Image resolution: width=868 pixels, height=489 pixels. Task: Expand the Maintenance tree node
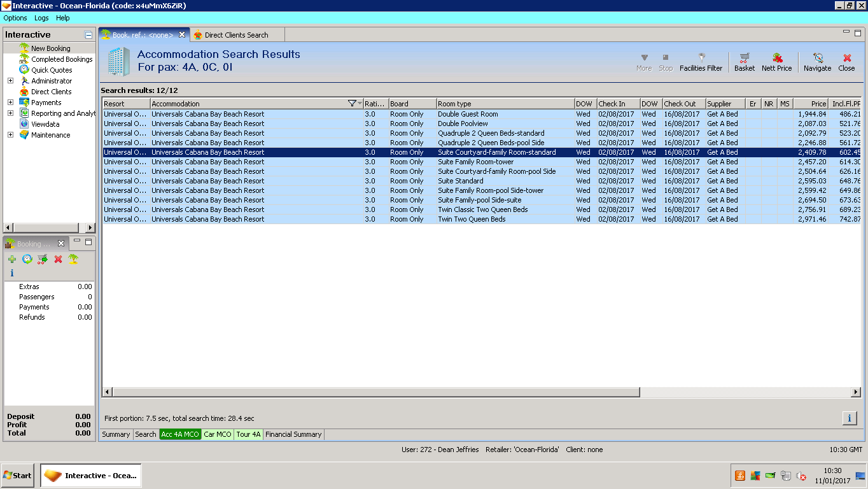[x=10, y=135]
